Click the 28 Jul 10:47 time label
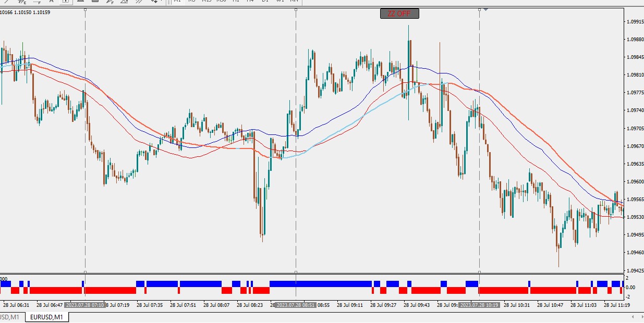The width and height of the screenshot is (644, 323). point(550,305)
